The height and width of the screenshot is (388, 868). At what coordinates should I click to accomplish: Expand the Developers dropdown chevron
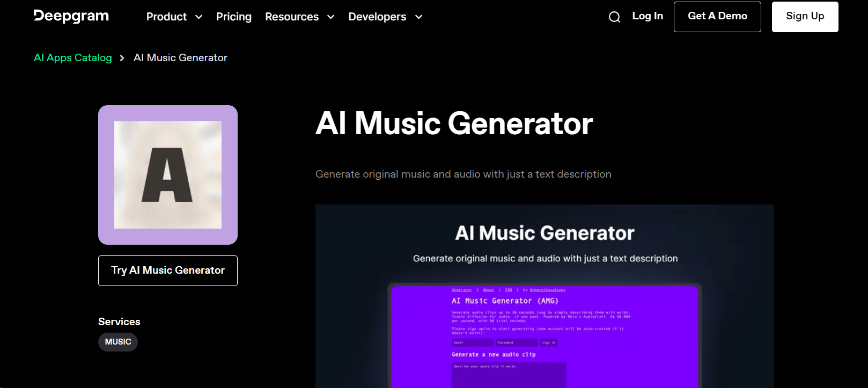(x=419, y=17)
